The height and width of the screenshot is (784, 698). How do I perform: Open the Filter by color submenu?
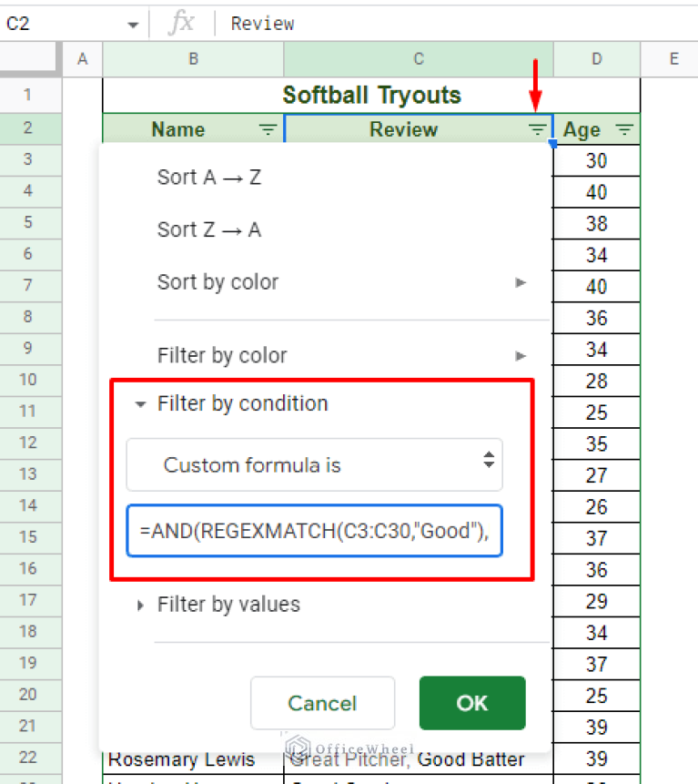click(222, 355)
